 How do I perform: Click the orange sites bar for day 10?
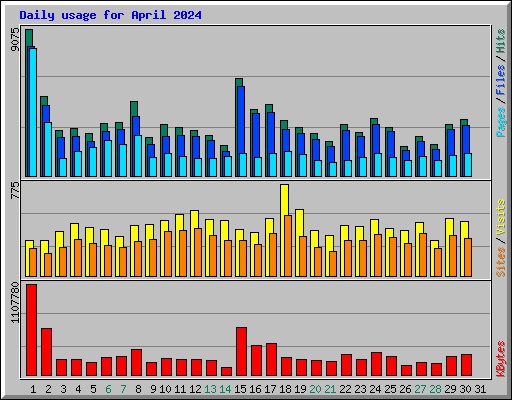(168, 254)
